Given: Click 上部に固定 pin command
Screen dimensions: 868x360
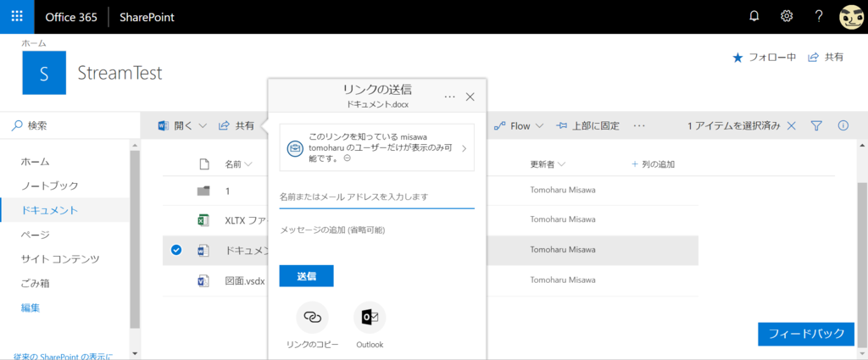Looking at the screenshot, I should 588,126.
